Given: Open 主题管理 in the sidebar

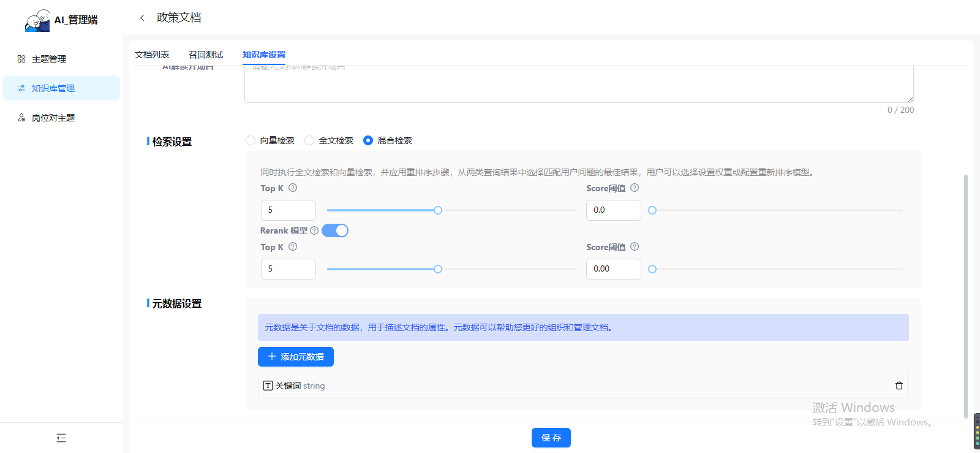Looking at the screenshot, I should (x=49, y=59).
